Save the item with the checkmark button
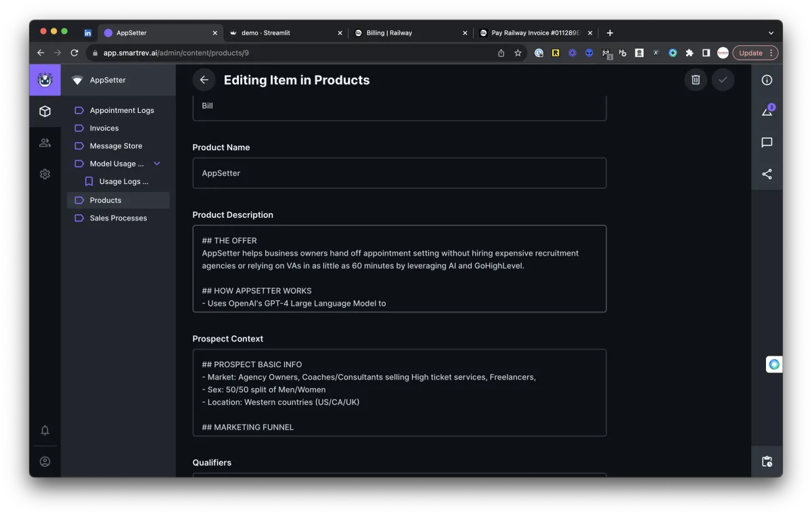The image size is (812, 516). pos(723,80)
